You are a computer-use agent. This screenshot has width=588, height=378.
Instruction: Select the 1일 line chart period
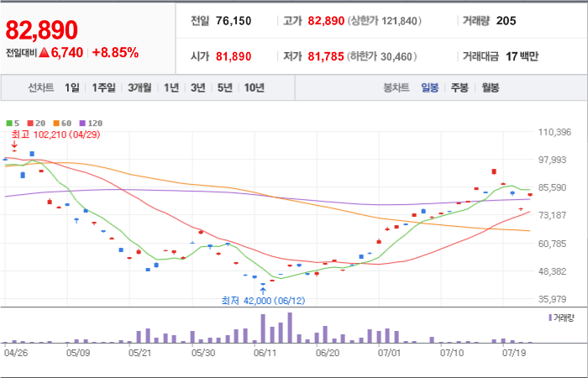[72, 87]
